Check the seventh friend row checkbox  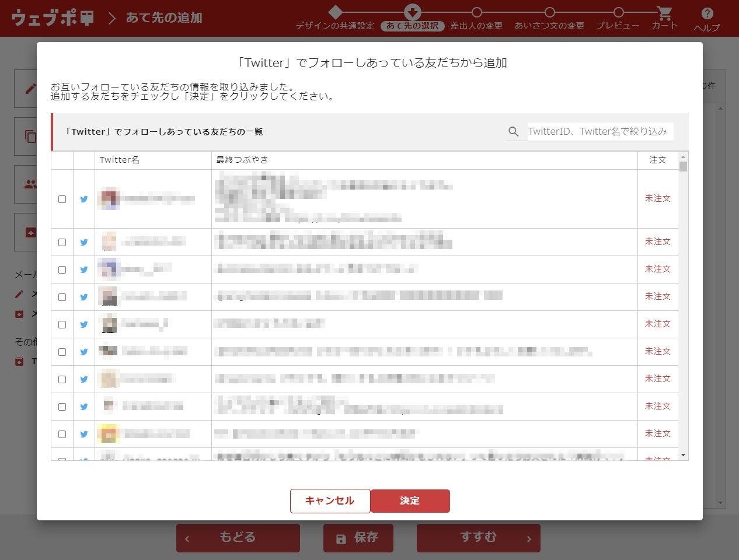point(62,379)
